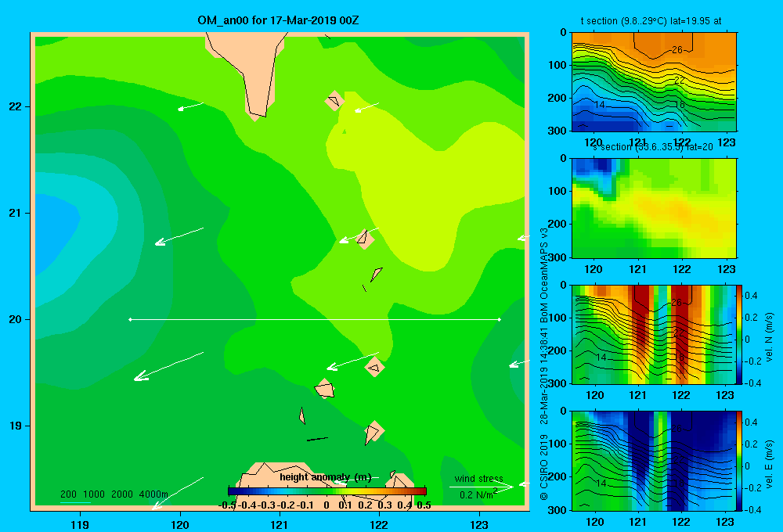Click the main map latitude tick label 19
The width and height of the screenshot is (783, 532).
coord(16,426)
